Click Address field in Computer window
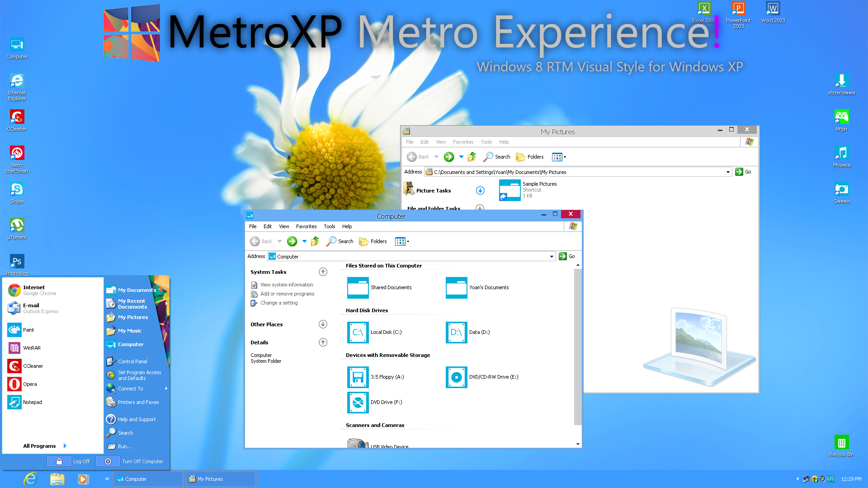The height and width of the screenshot is (488, 868). (411, 257)
